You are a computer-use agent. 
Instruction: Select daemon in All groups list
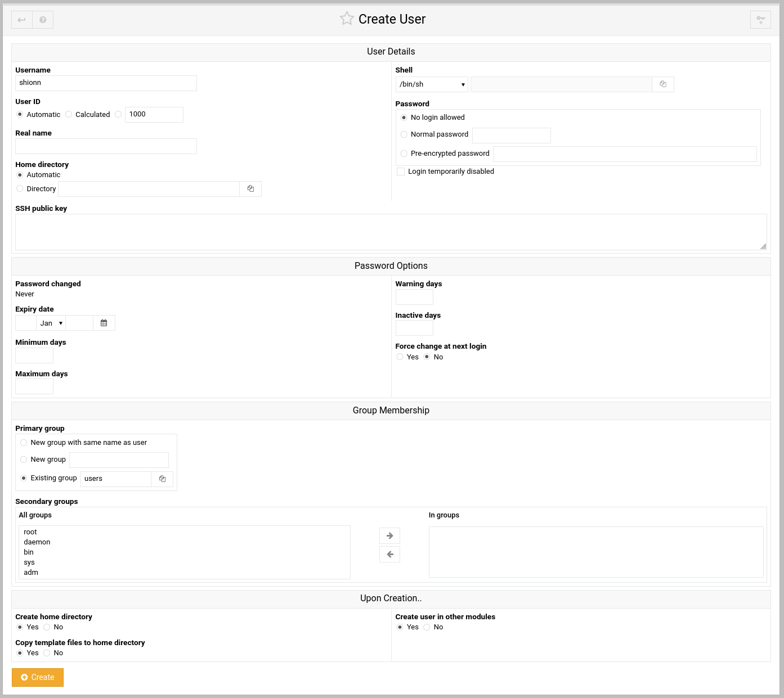[185, 542]
